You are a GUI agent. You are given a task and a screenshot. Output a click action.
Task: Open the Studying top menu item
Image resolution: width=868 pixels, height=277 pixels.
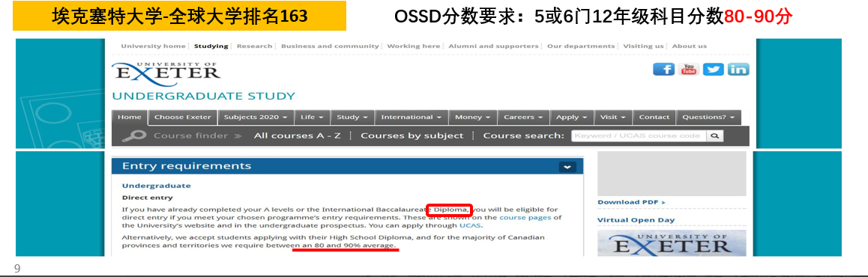pos(211,46)
